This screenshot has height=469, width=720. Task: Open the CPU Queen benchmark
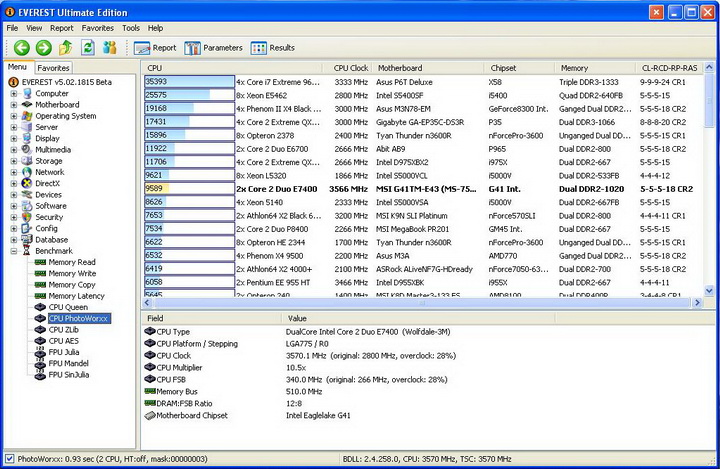68,307
